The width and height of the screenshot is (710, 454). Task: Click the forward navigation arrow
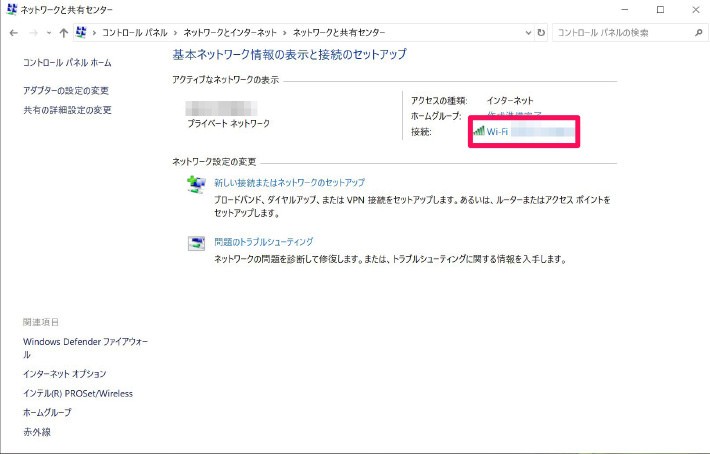tap(33, 33)
